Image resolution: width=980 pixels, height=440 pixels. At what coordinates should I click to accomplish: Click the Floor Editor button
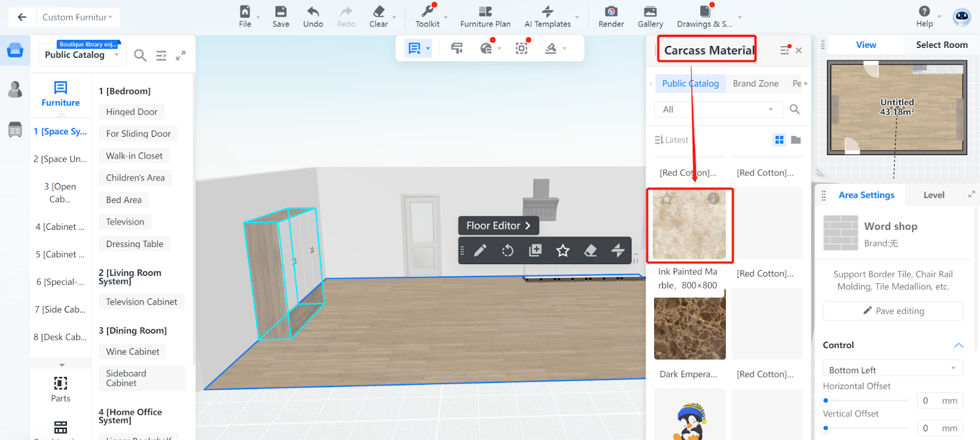click(498, 226)
